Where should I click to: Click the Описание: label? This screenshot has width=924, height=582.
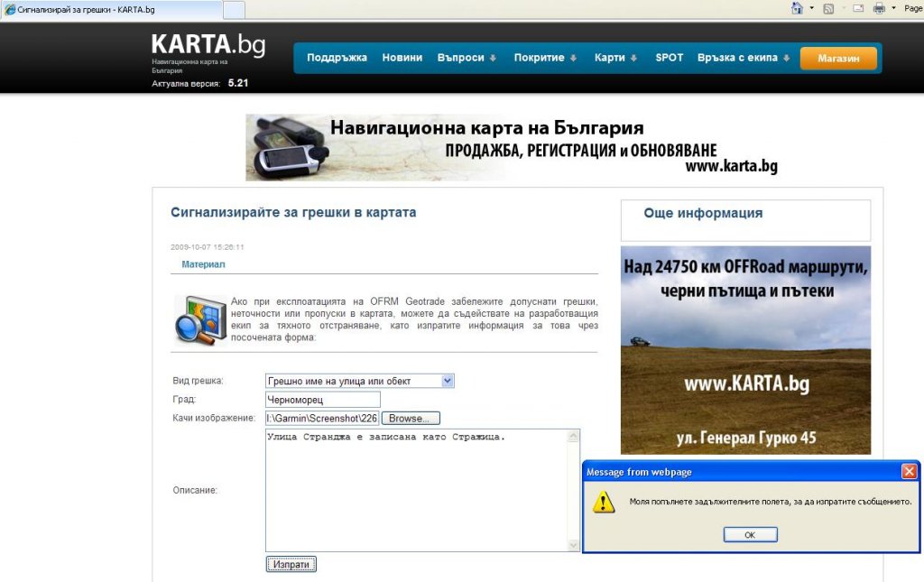pos(195,490)
